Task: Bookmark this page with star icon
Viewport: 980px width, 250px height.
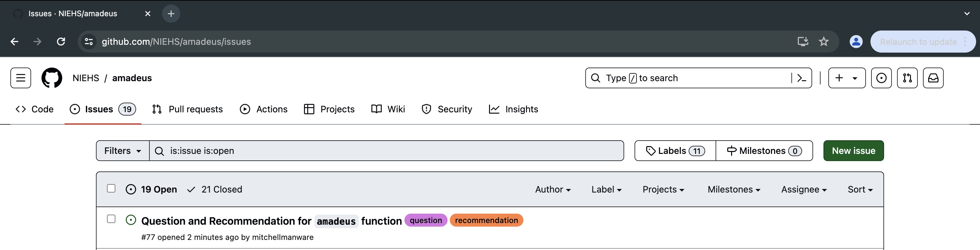Action: [824, 42]
